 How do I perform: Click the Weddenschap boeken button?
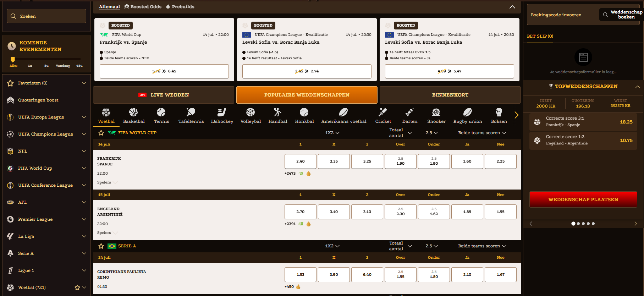pos(621,15)
